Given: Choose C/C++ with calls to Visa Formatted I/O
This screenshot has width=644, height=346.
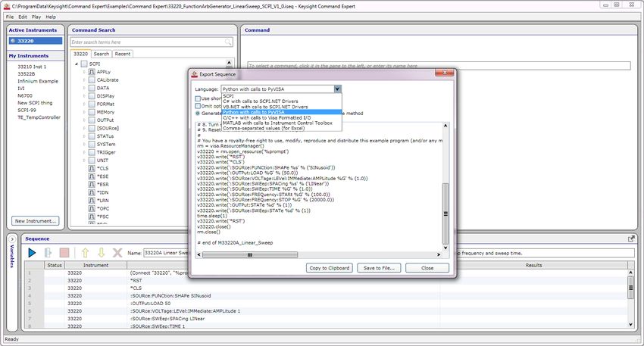Looking at the screenshot, I should 282,117.
